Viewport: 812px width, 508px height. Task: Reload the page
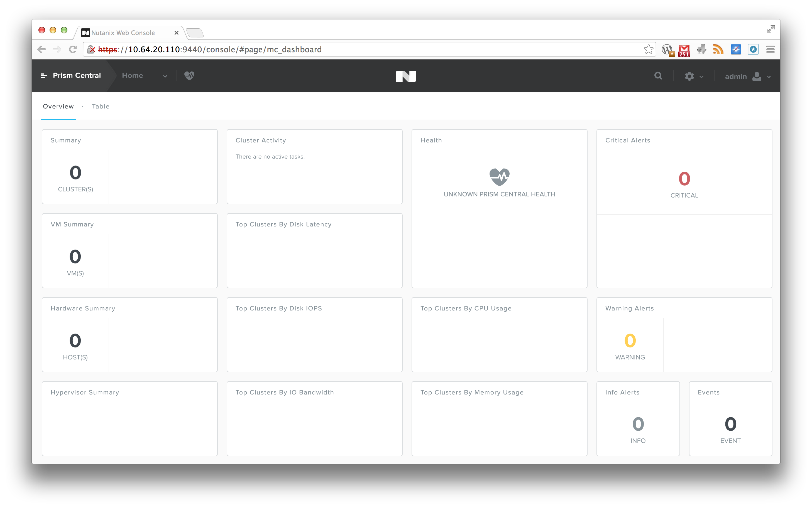click(73, 50)
